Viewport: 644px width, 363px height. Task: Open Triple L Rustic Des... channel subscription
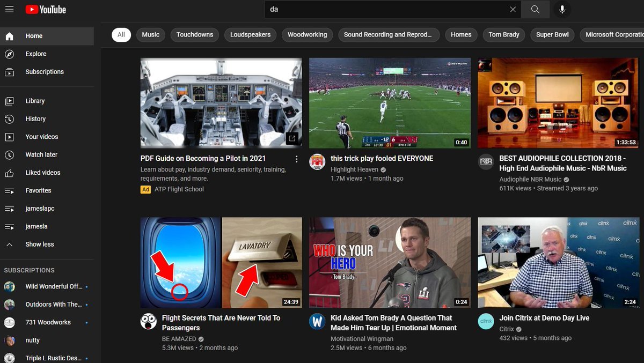click(x=47, y=358)
